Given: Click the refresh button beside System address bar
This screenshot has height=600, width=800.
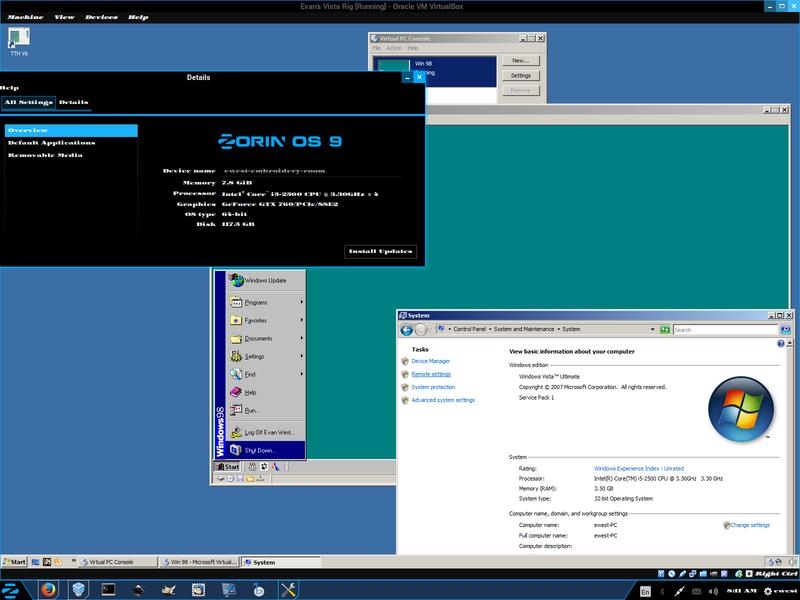Looking at the screenshot, I should [665, 330].
